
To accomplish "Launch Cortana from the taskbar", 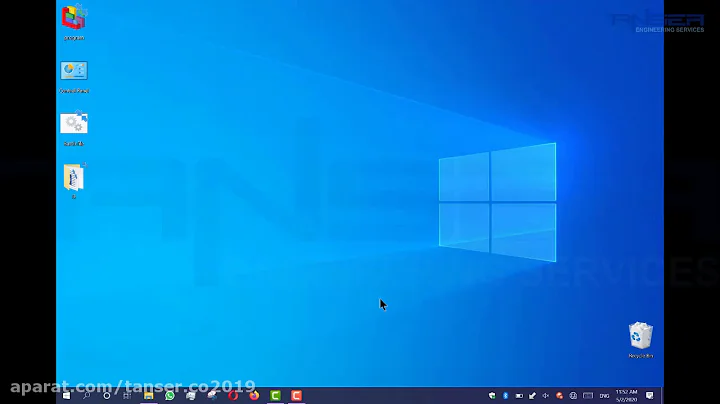I will tap(107, 396).
